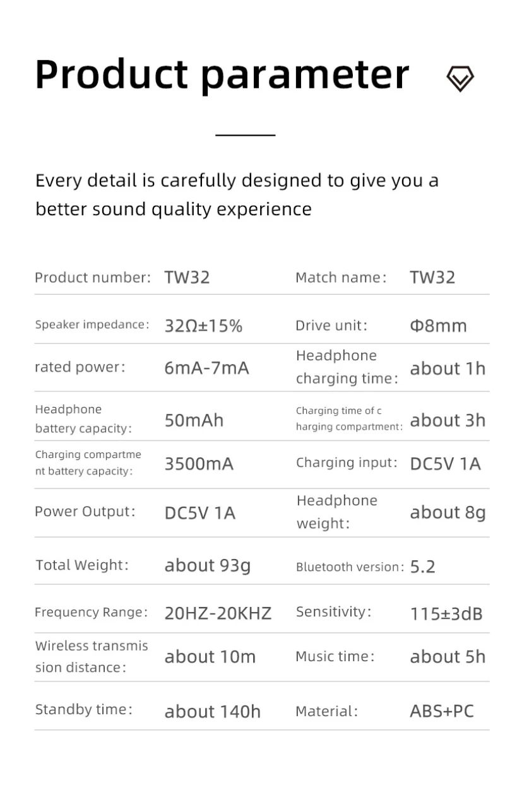This screenshot has width=505, height=812.
Task: Click the Music time about 5h value
Action: (448, 657)
